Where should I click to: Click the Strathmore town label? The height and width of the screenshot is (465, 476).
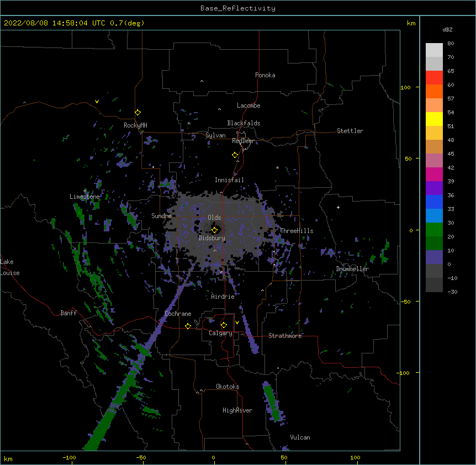point(285,336)
